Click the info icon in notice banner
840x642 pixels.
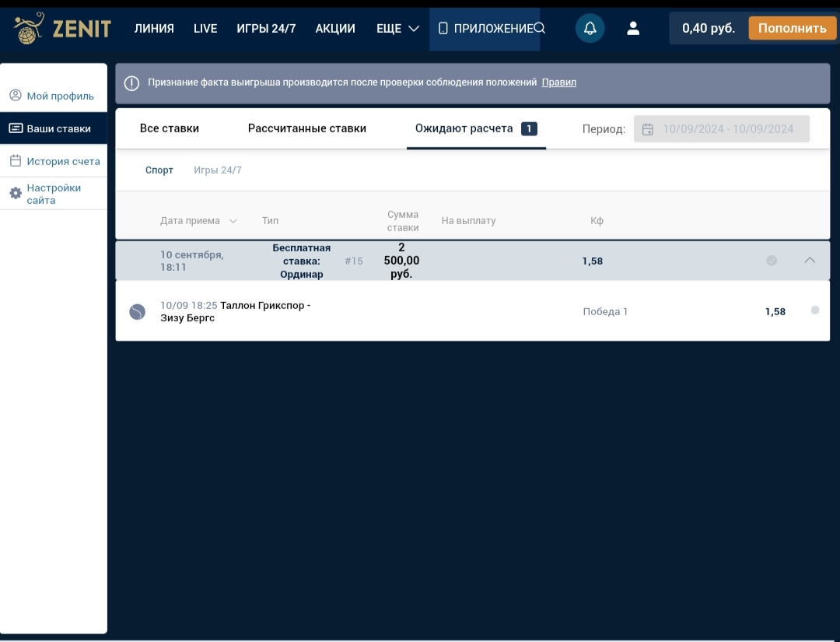[x=132, y=83]
